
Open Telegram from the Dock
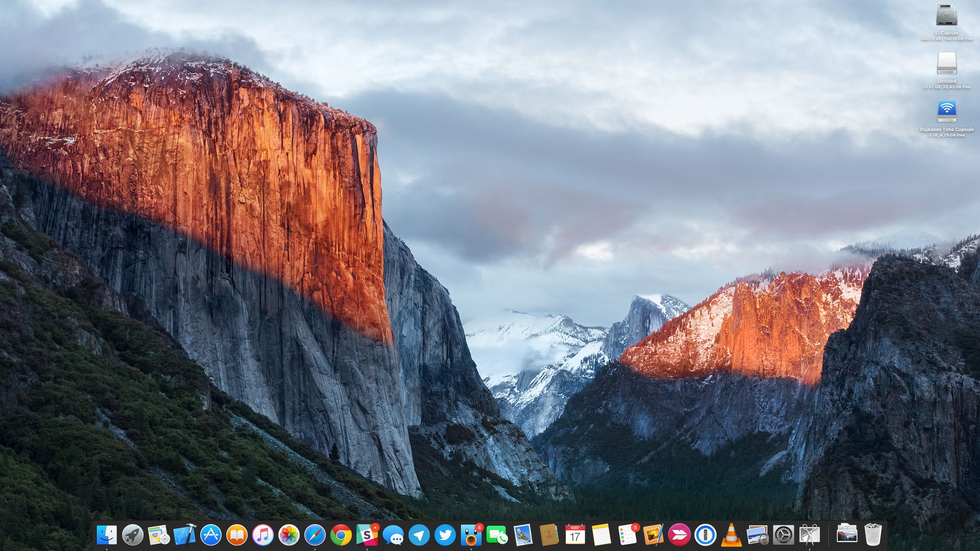420,535
